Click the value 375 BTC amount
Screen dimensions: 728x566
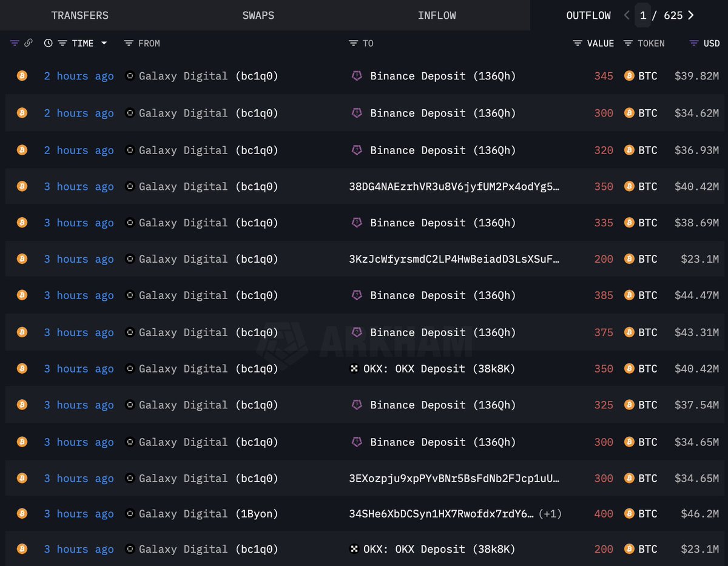pos(604,332)
